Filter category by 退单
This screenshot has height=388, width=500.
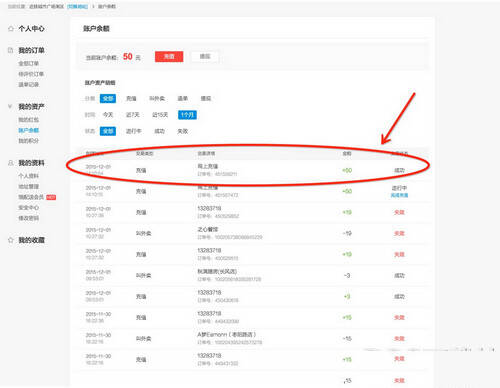[x=183, y=99]
